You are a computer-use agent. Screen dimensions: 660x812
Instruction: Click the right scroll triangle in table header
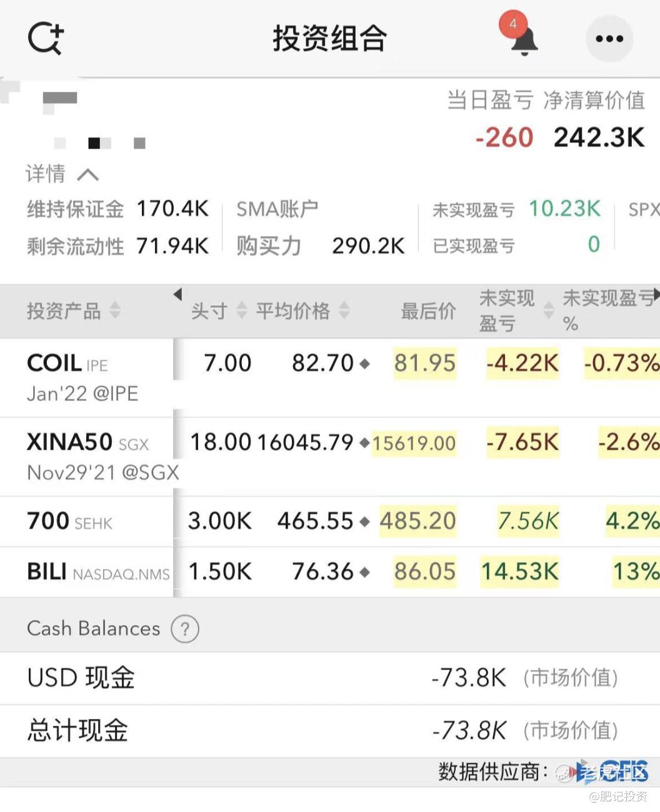[x=656, y=294]
